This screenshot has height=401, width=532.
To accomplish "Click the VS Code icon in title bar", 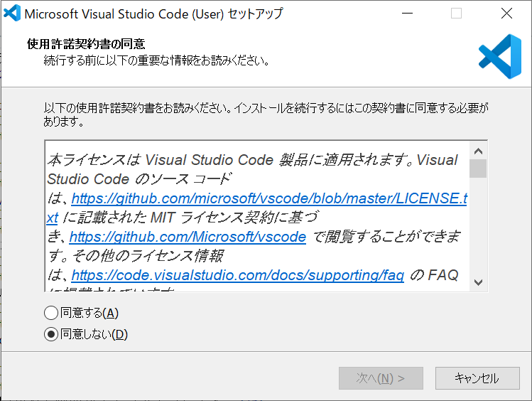I will 12,14.
